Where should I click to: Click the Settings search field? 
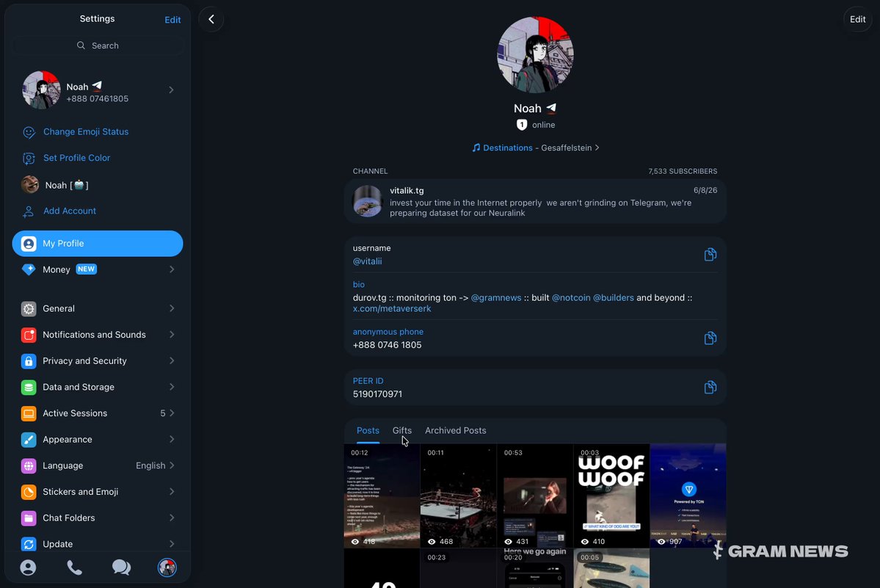98,46
